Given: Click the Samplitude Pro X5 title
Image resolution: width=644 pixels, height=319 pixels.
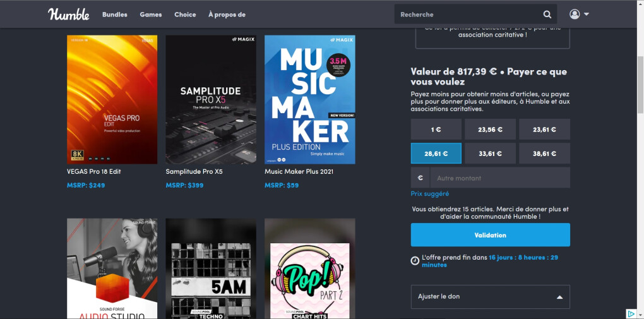Looking at the screenshot, I should (194, 171).
